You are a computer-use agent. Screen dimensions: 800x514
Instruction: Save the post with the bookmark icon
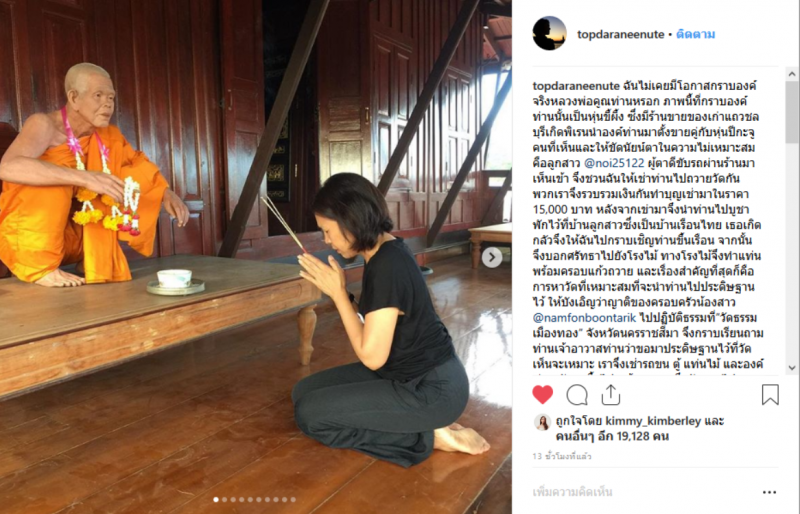pyautogui.click(x=770, y=395)
